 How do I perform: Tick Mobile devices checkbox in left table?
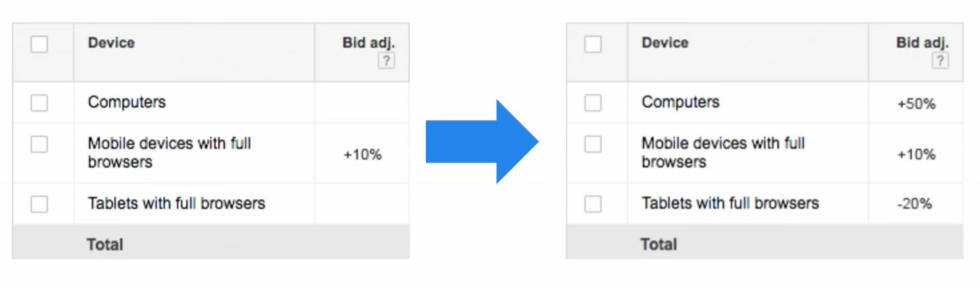(x=39, y=144)
